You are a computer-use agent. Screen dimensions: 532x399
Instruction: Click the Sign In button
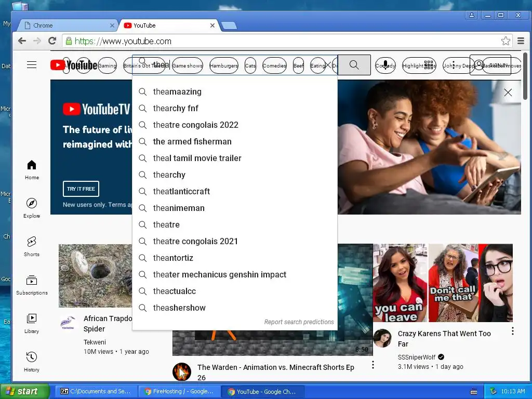[490, 65]
